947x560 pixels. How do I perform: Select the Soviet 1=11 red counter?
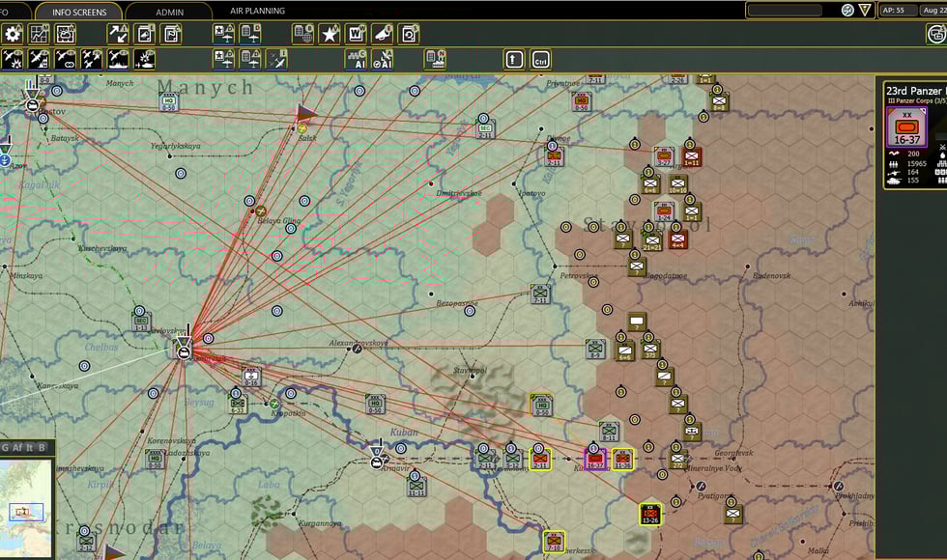click(x=691, y=156)
